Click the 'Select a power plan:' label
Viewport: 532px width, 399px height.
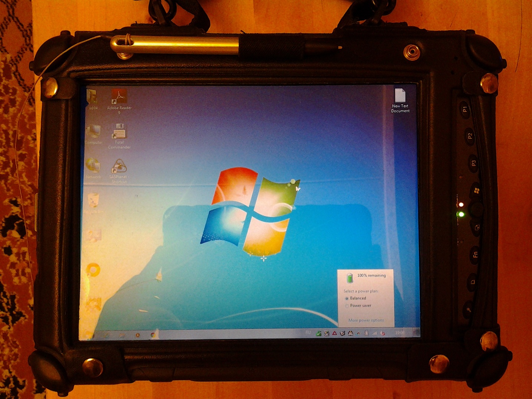(361, 291)
